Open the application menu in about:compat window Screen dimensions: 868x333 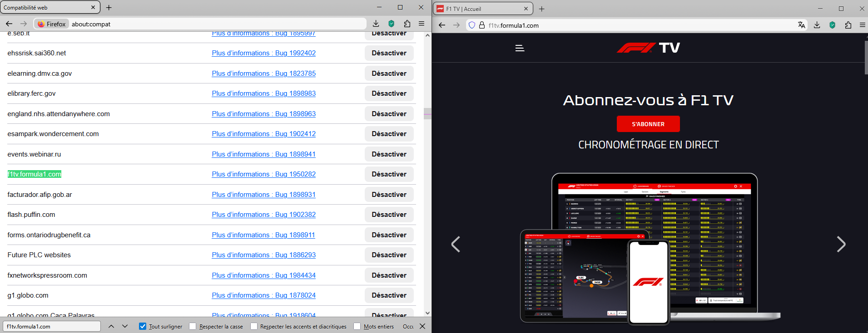pyautogui.click(x=422, y=24)
